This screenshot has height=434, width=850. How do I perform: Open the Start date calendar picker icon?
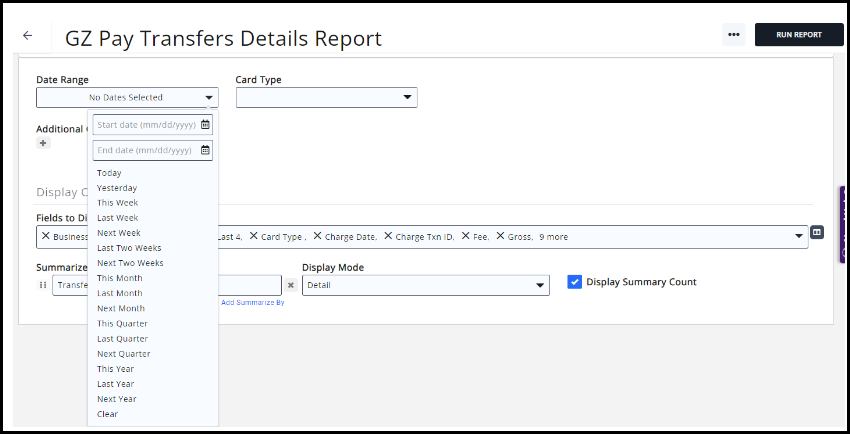pos(205,125)
